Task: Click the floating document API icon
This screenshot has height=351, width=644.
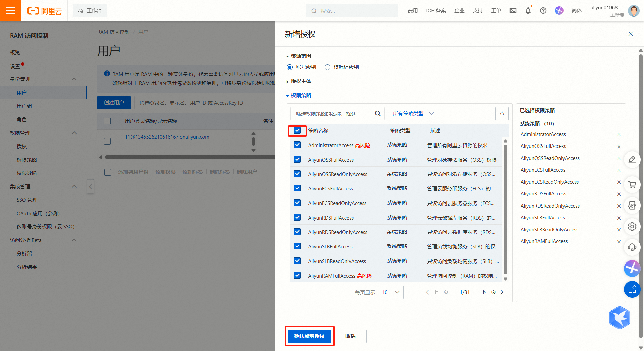Action: click(x=632, y=206)
